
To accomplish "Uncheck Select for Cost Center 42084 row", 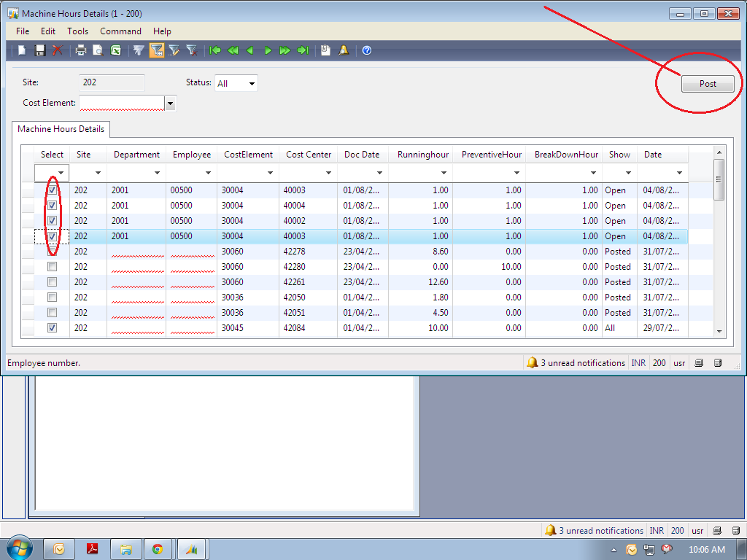I will tap(53, 327).
